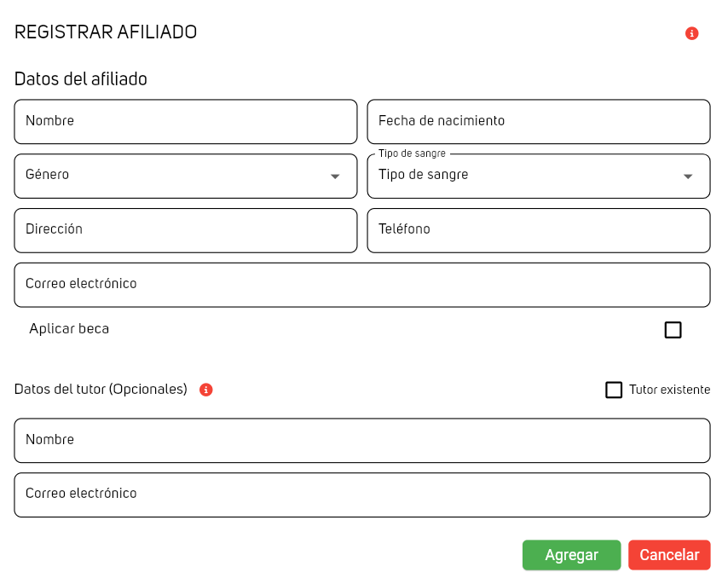The image size is (728, 584).
Task: Click the Fecha de nacimiento field
Action: pyautogui.click(x=539, y=122)
